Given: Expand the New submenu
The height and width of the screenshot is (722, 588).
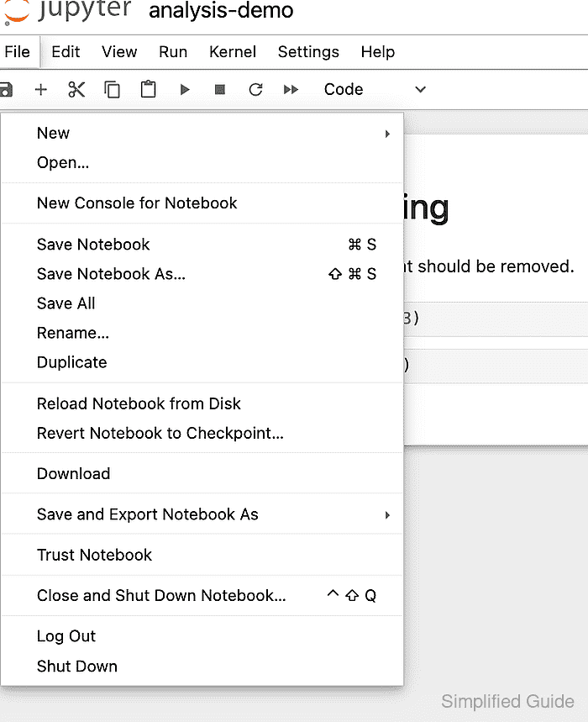Looking at the screenshot, I should pos(202,133).
